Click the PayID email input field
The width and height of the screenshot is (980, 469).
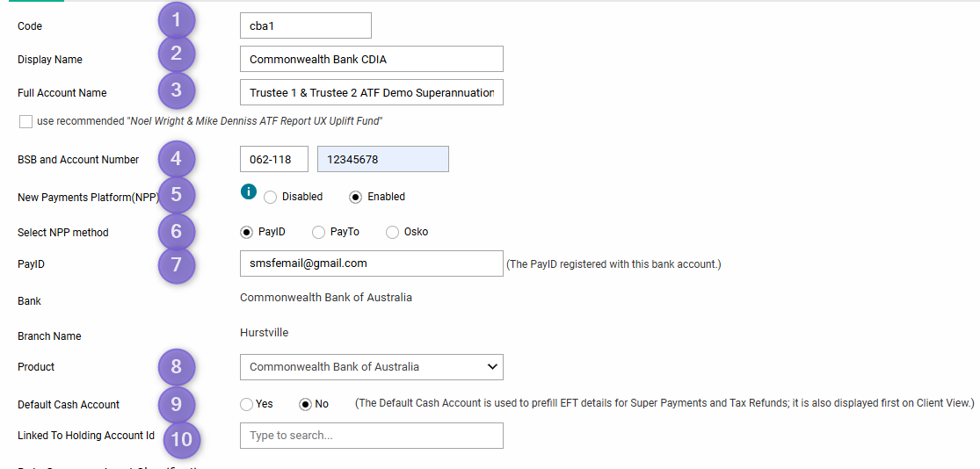click(371, 263)
